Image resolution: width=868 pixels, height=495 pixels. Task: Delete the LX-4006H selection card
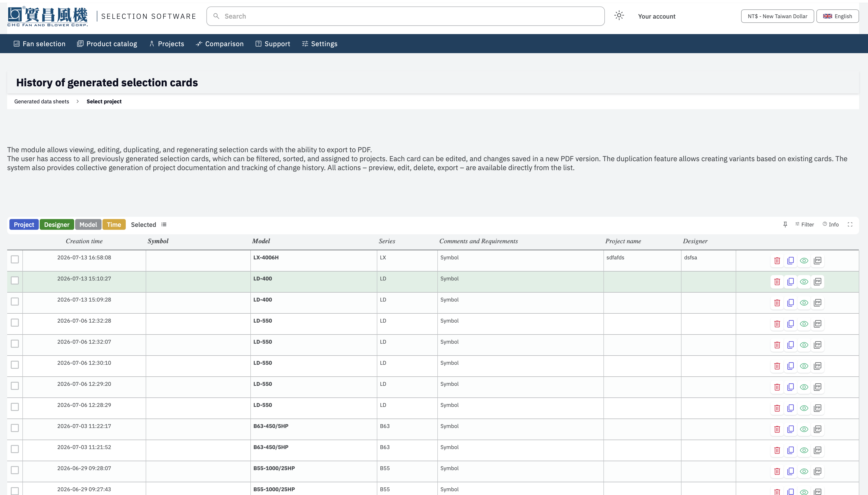click(777, 261)
